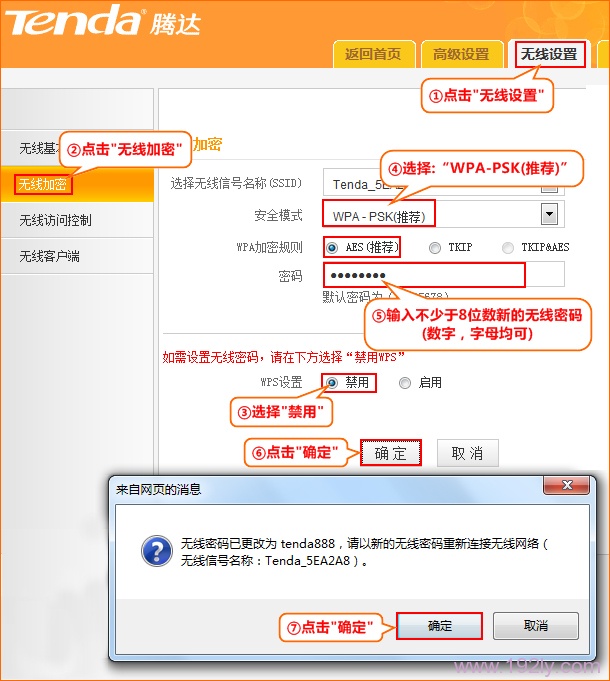Viewport: 610px width, 681px height.
Task: Confirm the dialog with its 确定 button
Action: point(439,626)
